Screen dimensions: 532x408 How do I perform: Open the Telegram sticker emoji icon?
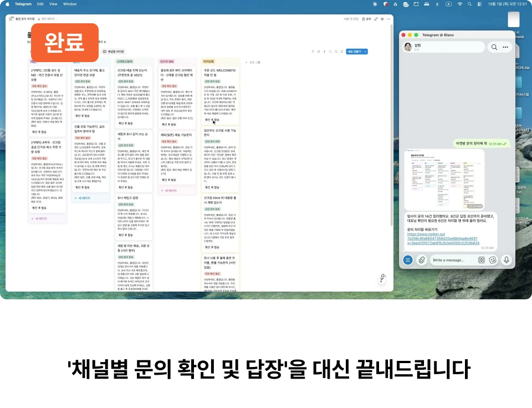[493, 260]
